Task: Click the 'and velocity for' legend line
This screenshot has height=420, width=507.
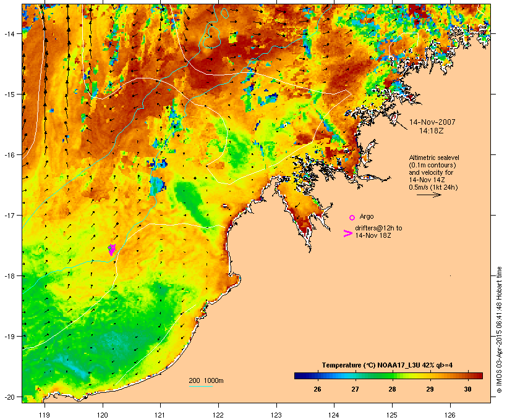Action: pos(431,172)
